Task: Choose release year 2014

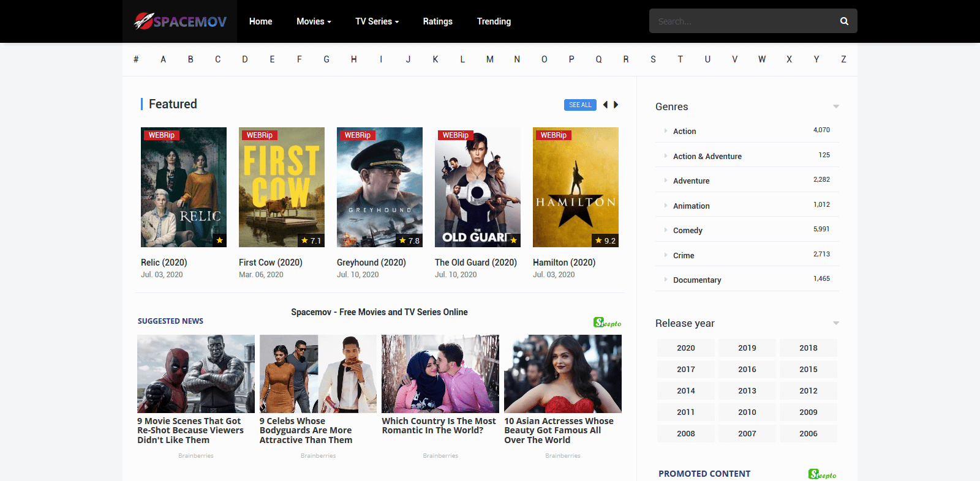Action: (686, 390)
